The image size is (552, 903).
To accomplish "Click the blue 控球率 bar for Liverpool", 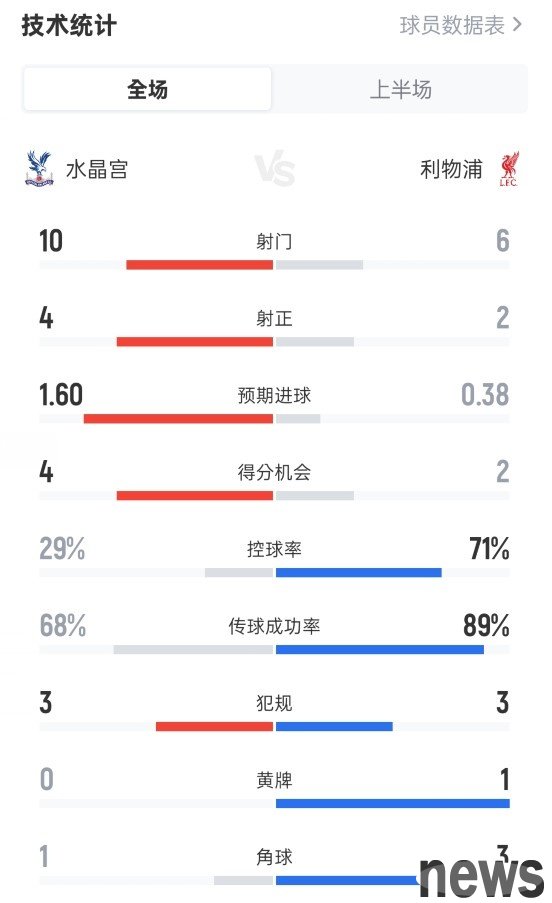I will click(x=359, y=572).
